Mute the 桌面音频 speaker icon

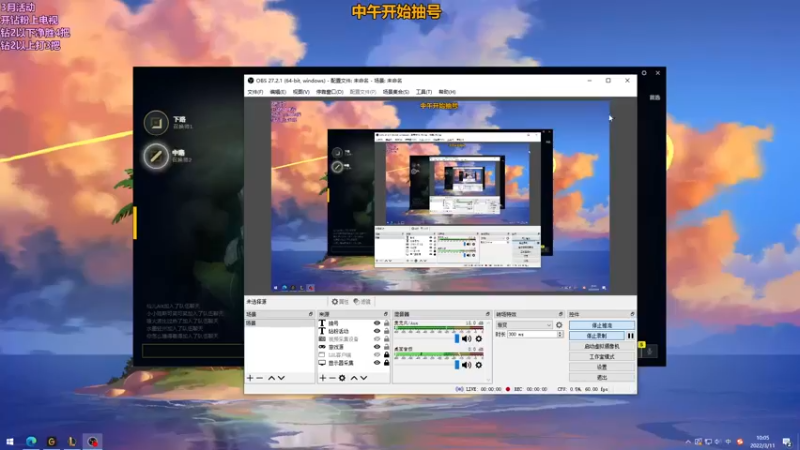pyautogui.click(x=466, y=365)
